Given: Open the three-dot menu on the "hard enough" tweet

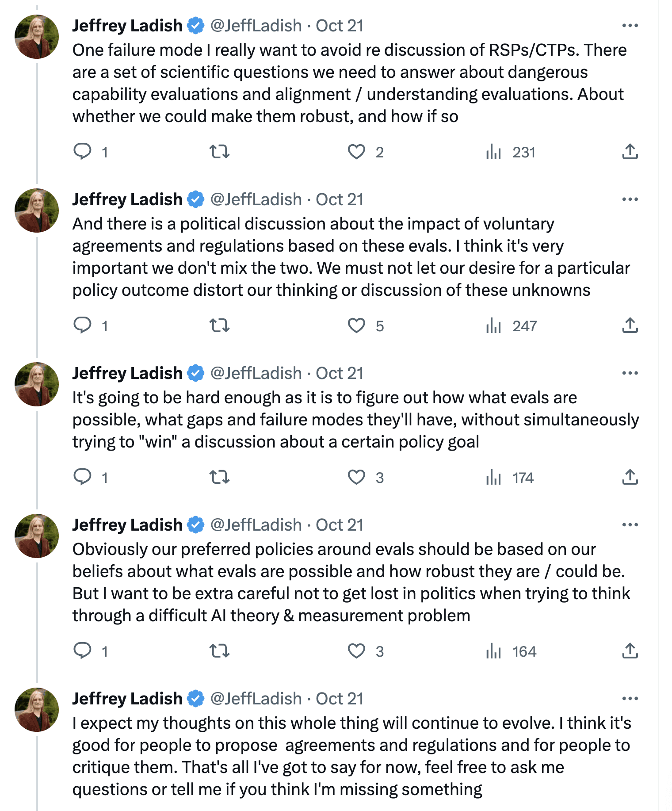Looking at the screenshot, I should tap(630, 373).
